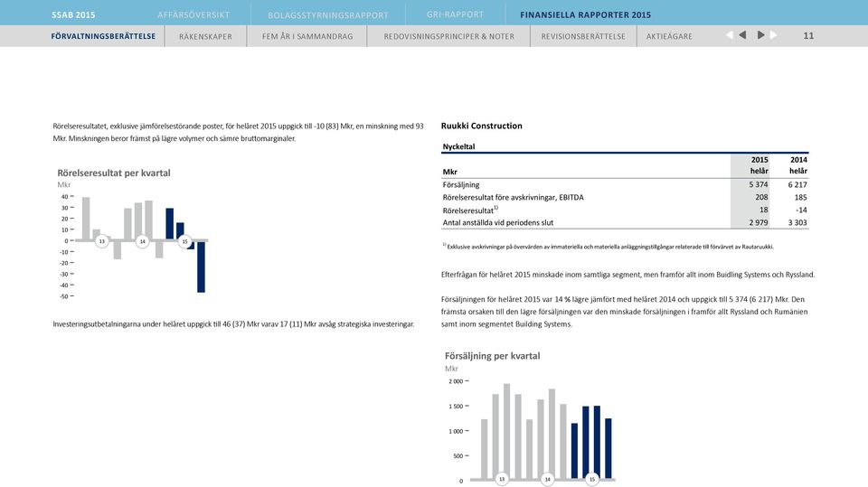Click the EBITDA value 208
Image resolution: width=868 pixels, height=487 pixels.
pyautogui.click(x=761, y=197)
